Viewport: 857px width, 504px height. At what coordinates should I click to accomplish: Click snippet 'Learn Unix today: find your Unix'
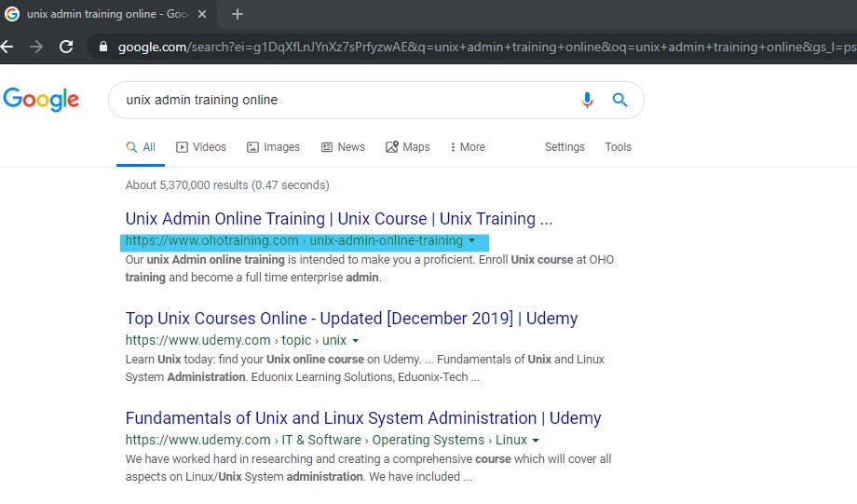pyautogui.click(x=364, y=368)
